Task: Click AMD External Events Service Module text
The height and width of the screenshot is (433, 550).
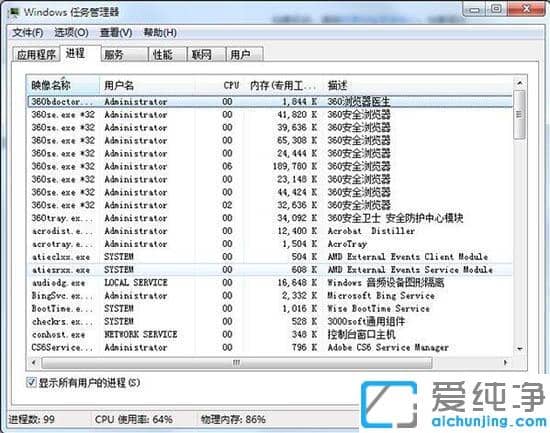Action: click(410, 270)
